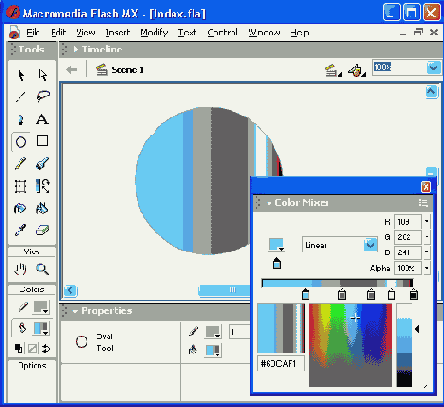444x407 pixels.
Task: Open the Window menu
Action: [264, 32]
